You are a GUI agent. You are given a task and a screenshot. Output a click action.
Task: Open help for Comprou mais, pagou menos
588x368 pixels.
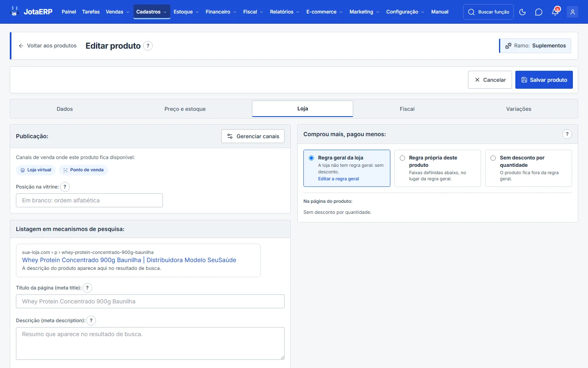pos(567,134)
